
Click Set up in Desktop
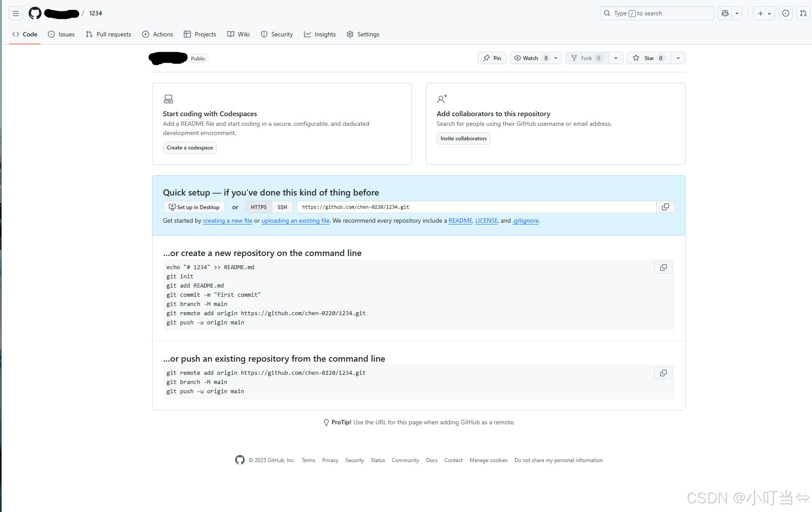(x=194, y=207)
